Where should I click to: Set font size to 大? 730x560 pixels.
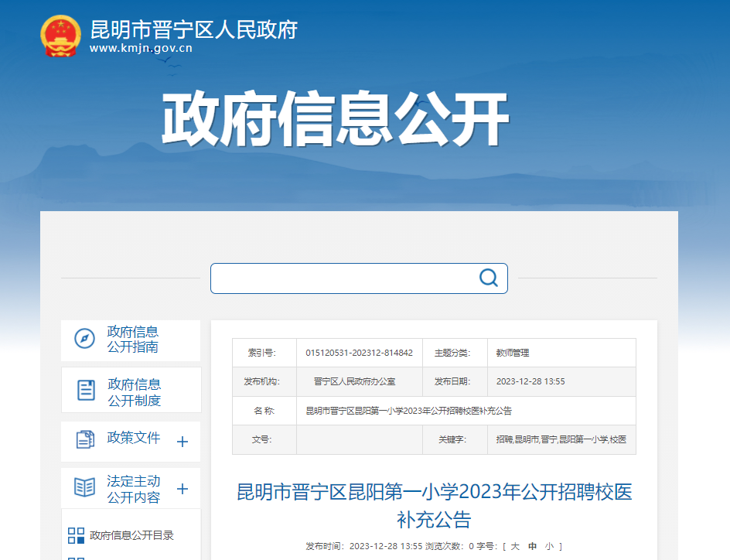[x=515, y=546]
